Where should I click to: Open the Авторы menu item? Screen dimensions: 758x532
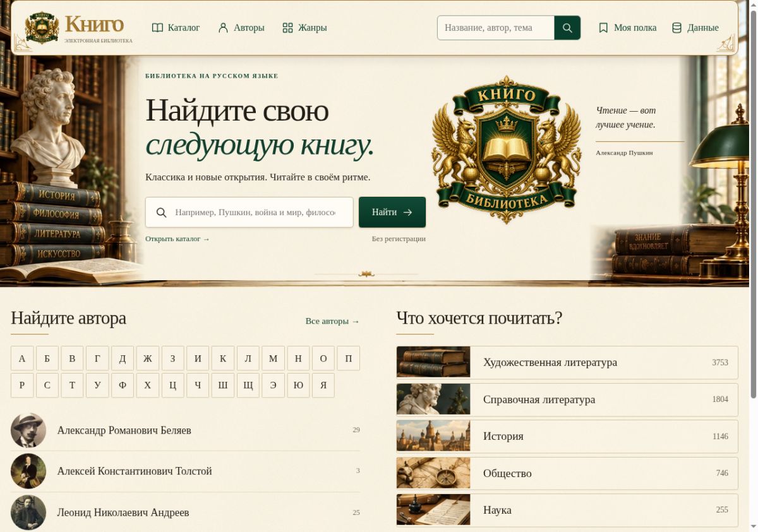[x=241, y=28]
